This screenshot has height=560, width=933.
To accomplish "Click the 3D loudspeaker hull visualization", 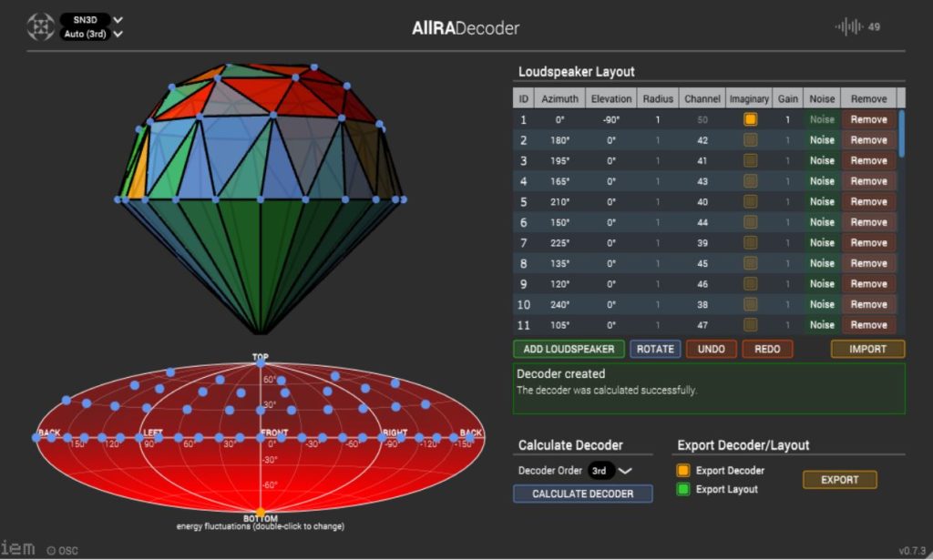I will coord(261,198).
